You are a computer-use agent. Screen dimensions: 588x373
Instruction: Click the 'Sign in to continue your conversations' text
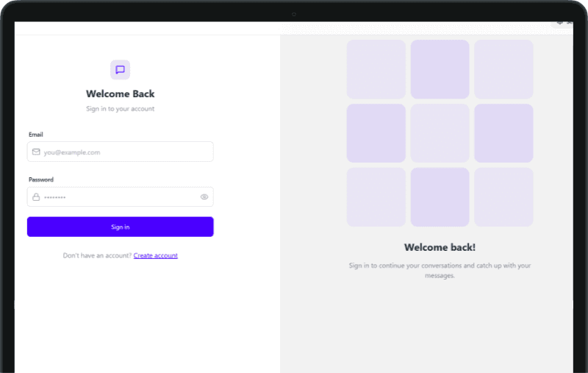pos(440,270)
